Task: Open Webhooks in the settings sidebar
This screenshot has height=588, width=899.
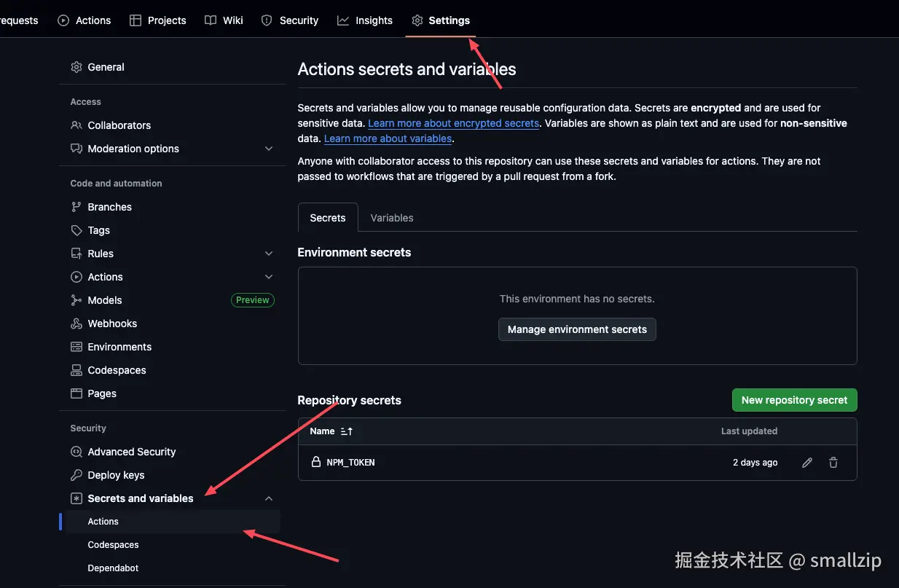Action: (112, 324)
